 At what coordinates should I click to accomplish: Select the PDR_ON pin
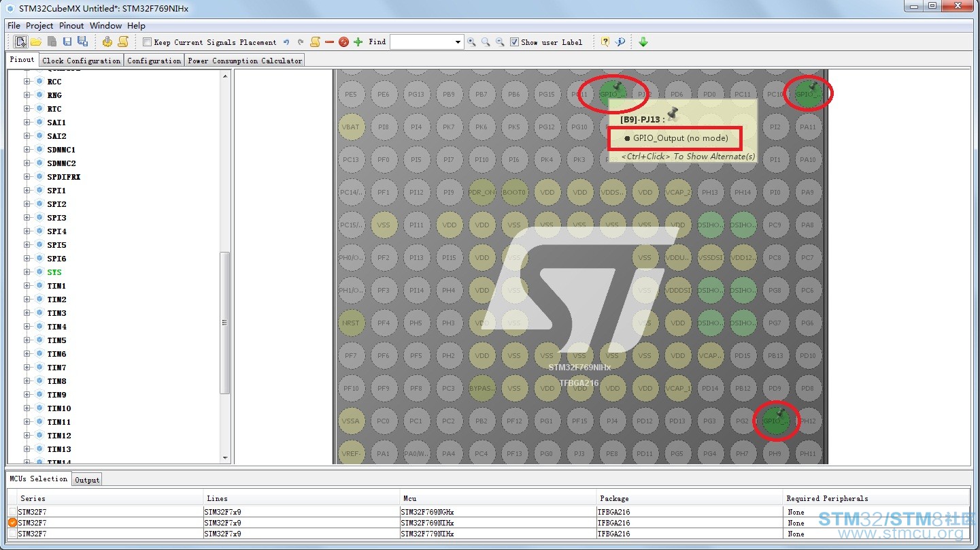point(481,192)
